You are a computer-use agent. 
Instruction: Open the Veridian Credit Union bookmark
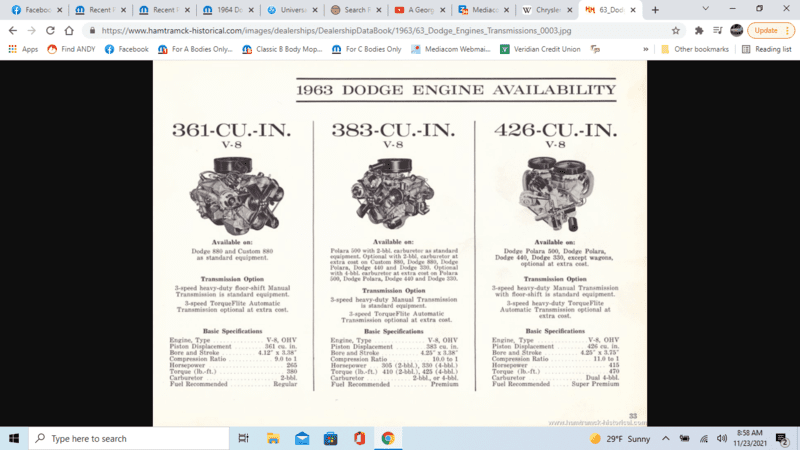point(540,49)
